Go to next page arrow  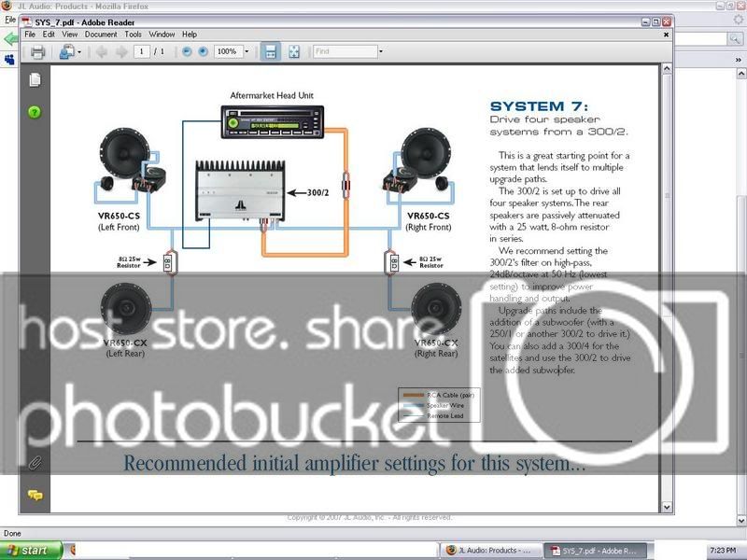pos(122,51)
